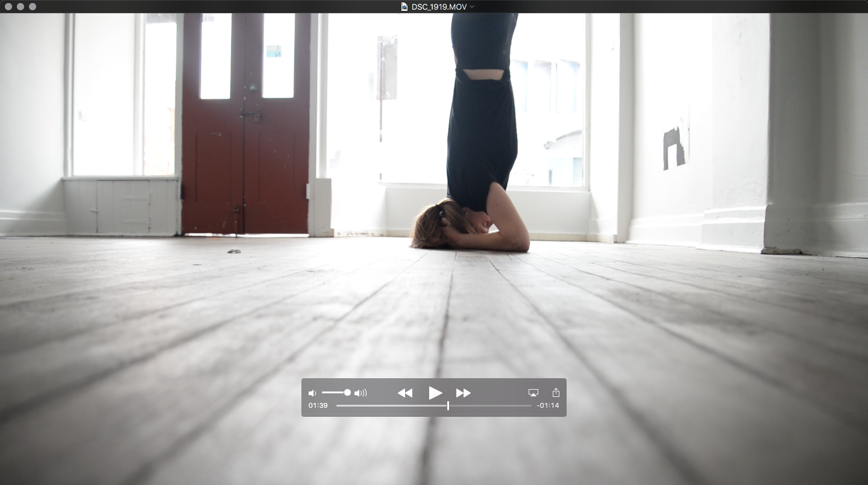Seek within the video timeline bar

tap(434, 405)
